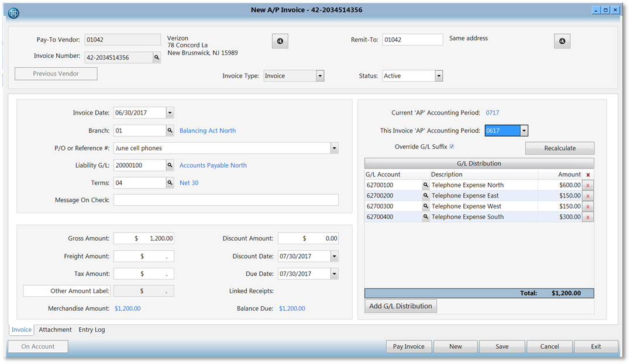Click the application globe icon in title bar
Image resolution: width=630 pixels, height=364 pixels.
pos(13,13)
